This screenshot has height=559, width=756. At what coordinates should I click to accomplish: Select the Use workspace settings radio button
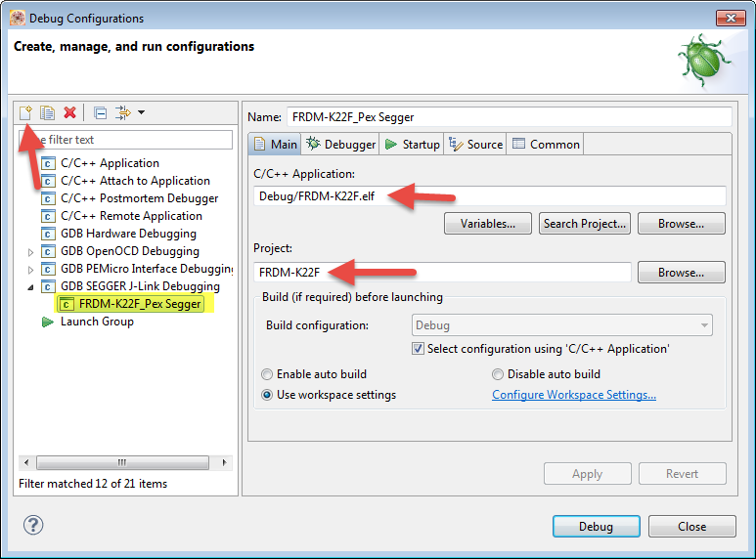267,395
